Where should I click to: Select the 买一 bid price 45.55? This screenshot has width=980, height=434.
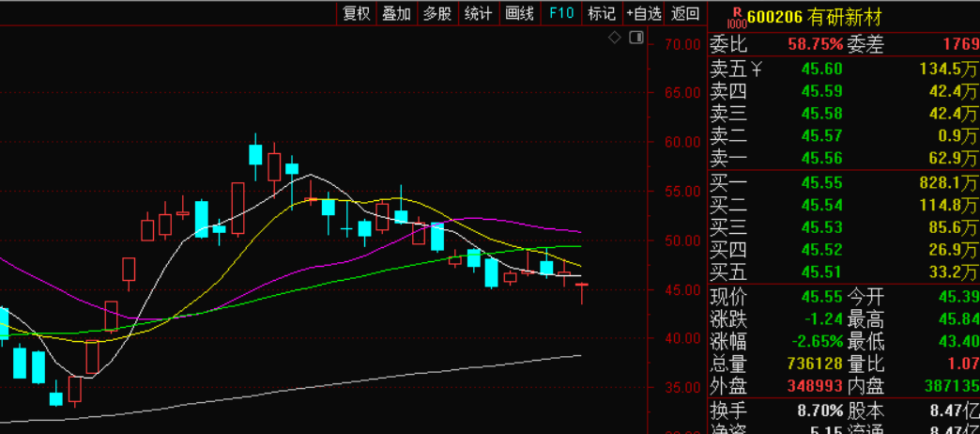[x=821, y=182]
